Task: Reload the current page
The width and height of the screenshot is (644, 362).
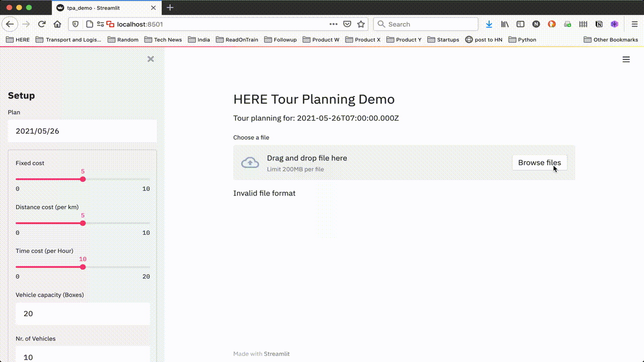Action: pyautogui.click(x=42, y=24)
